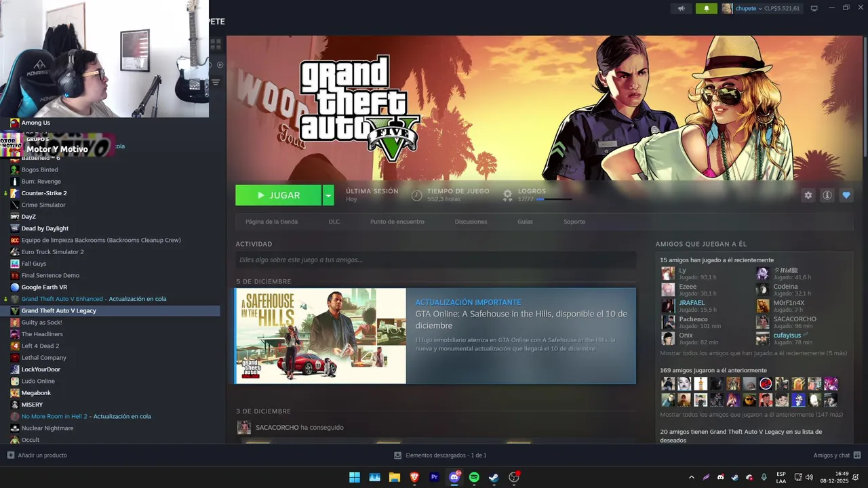
Task: Open the game info circle icon
Action: (827, 195)
